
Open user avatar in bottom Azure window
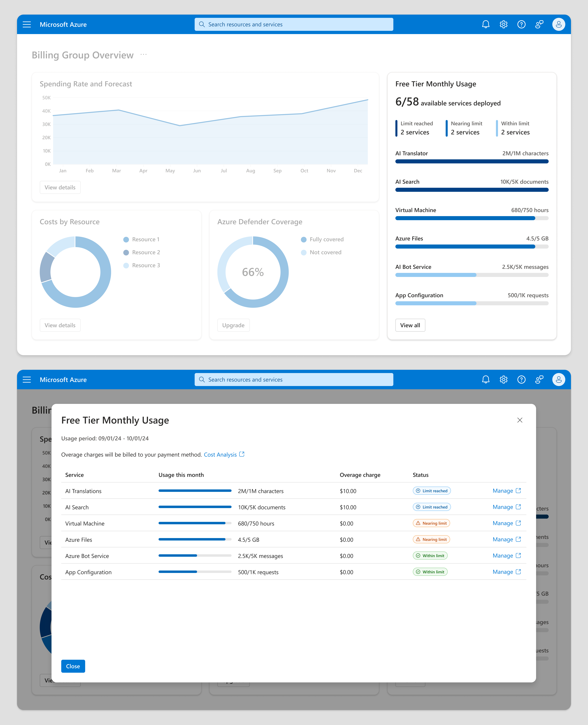pos(558,380)
